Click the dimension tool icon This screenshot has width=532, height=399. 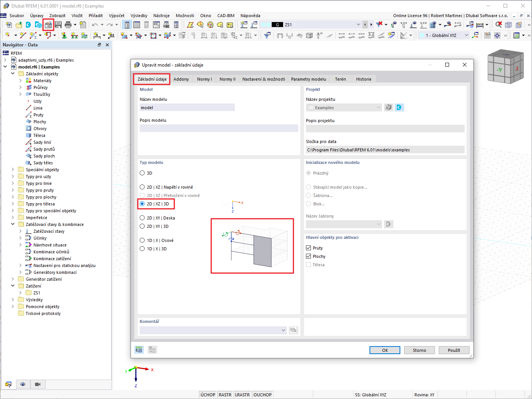point(97,35)
